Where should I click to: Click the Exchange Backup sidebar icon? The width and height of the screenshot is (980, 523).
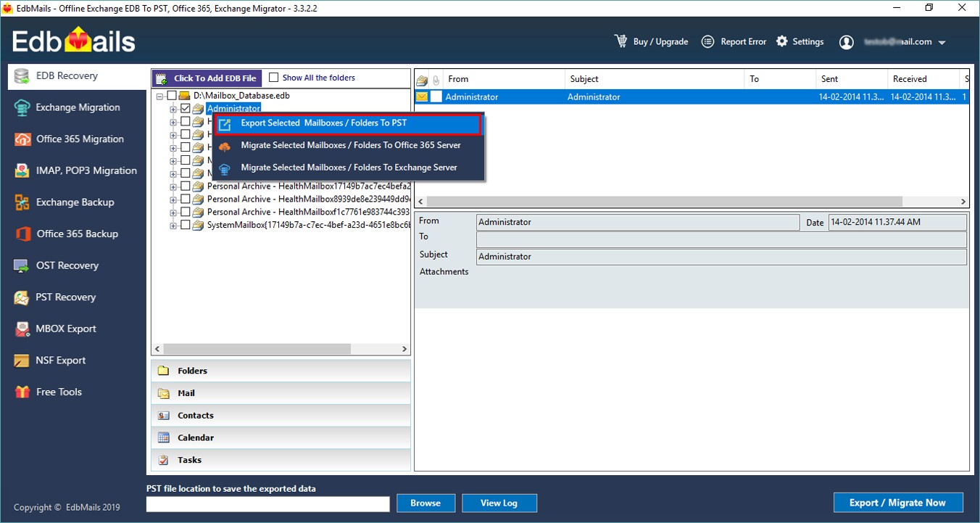tap(22, 202)
